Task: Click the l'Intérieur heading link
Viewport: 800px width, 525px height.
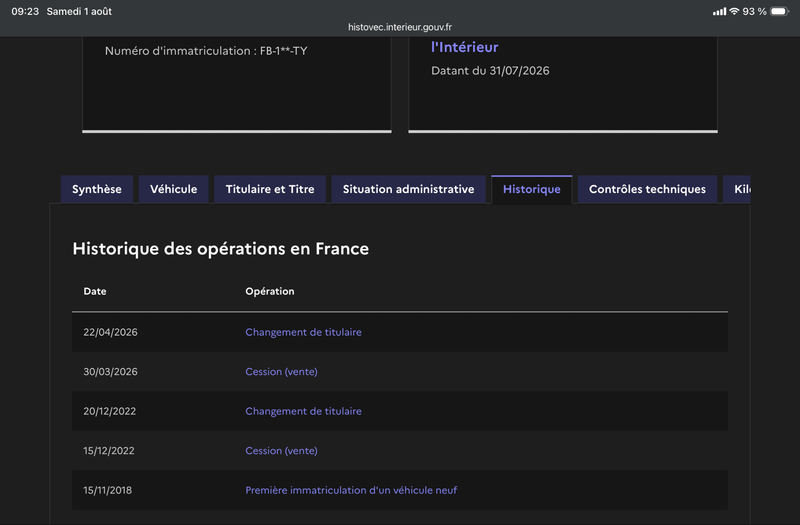Action: point(464,47)
